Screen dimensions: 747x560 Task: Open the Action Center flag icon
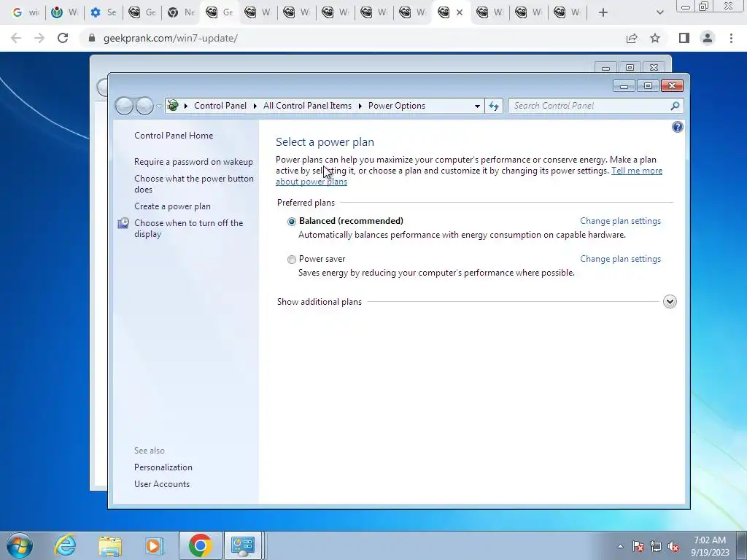pos(638,546)
